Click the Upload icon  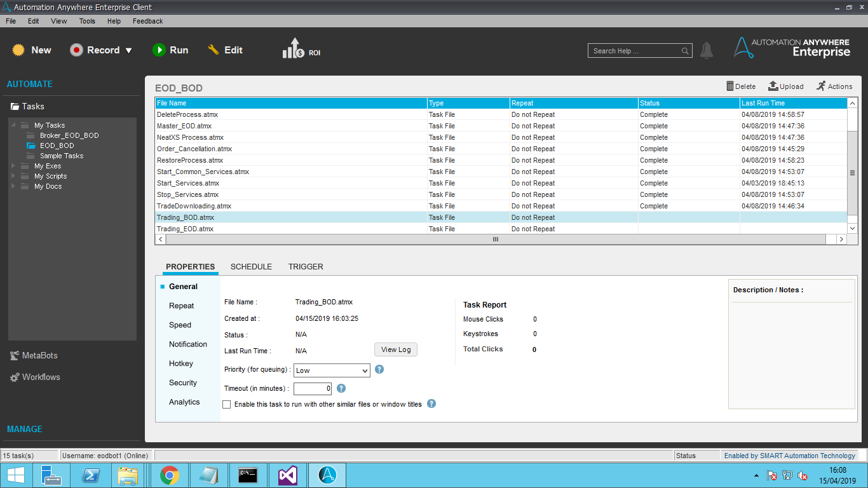(x=773, y=86)
